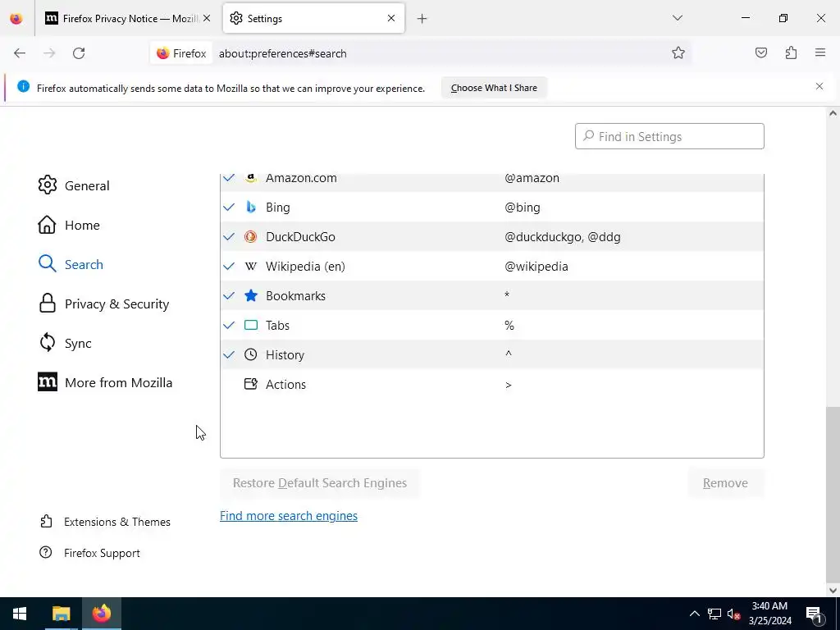The height and width of the screenshot is (630, 840).
Task: Uncheck the Wikipedia (en) search engine
Action: tap(229, 267)
